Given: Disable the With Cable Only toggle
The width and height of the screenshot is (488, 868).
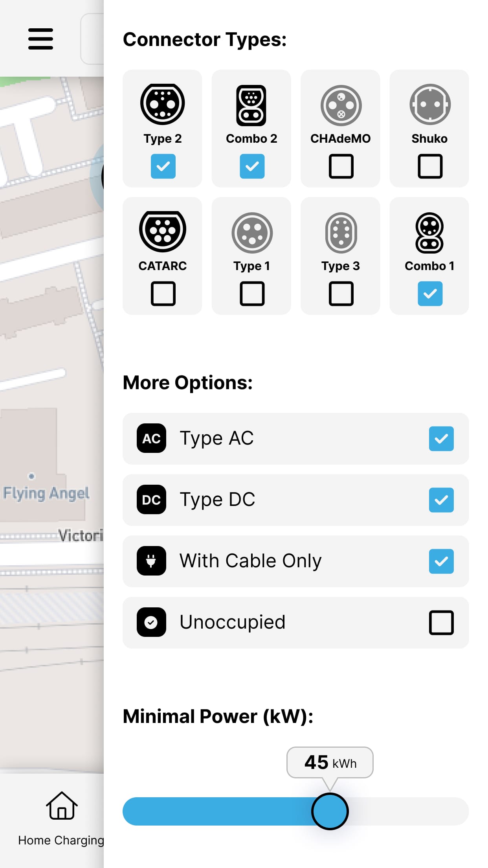Looking at the screenshot, I should pyautogui.click(x=441, y=561).
